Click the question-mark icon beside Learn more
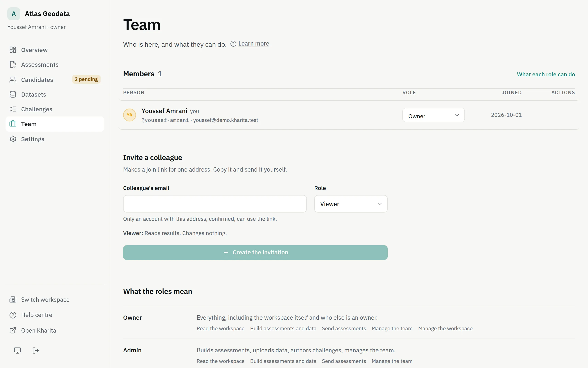 [x=233, y=43]
